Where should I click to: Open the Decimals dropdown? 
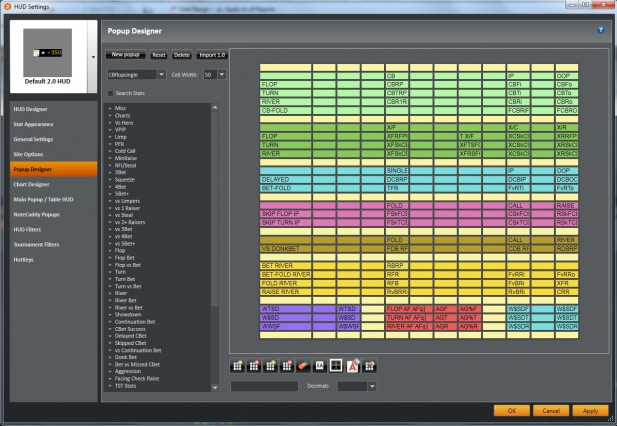pos(372,386)
